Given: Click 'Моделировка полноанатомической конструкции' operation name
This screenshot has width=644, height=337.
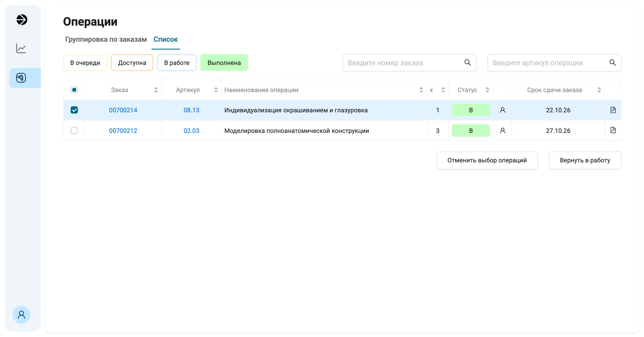Looking at the screenshot, I should pos(297,131).
